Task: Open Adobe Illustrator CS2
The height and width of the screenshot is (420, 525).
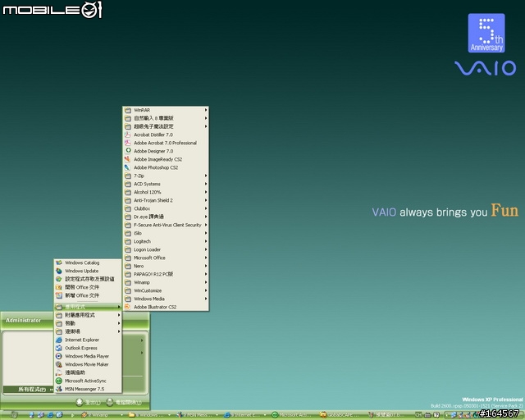Action: tap(166, 307)
